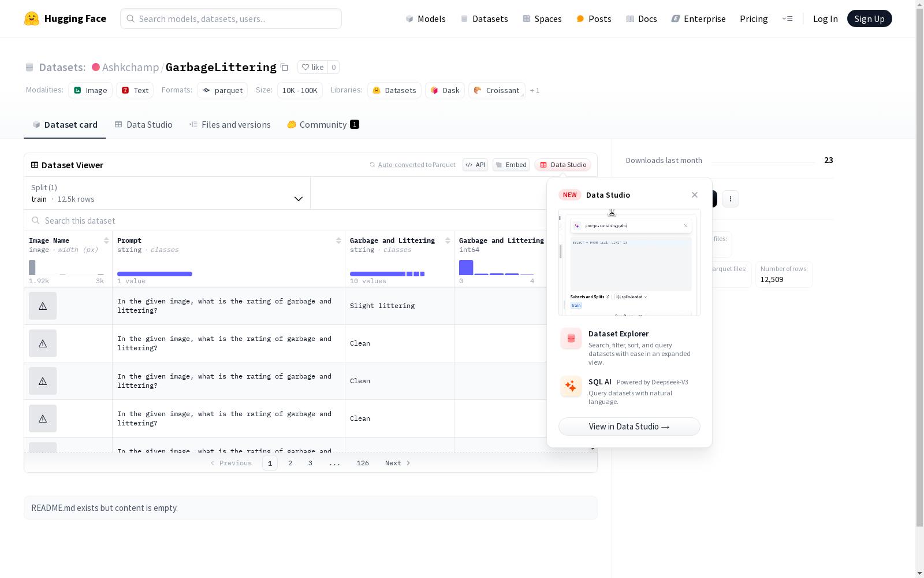Click View in Data Studio button
Viewport: 924px width, 578px height.
[629, 427]
